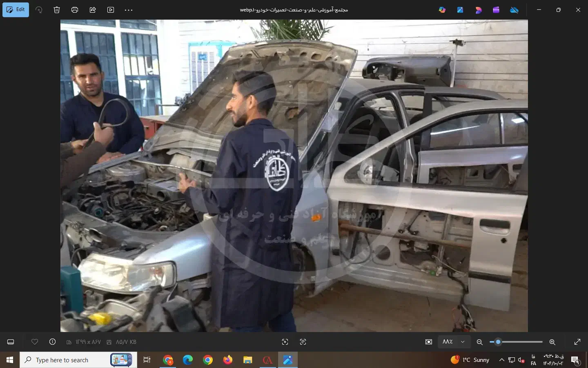The width and height of the screenshot is (588, 368).
Task: Open Clipchamp from the title bar
Action: [x=496, y=10]
